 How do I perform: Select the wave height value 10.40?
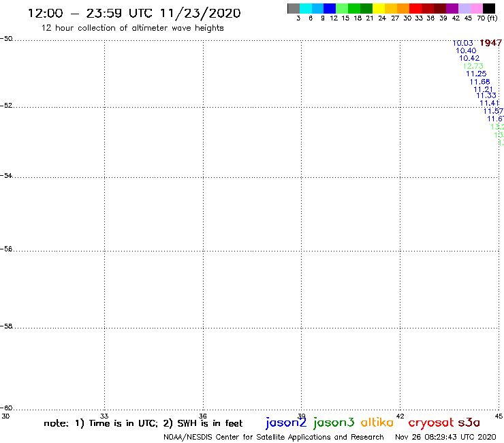pyautogui.click(x=466, y=51)
